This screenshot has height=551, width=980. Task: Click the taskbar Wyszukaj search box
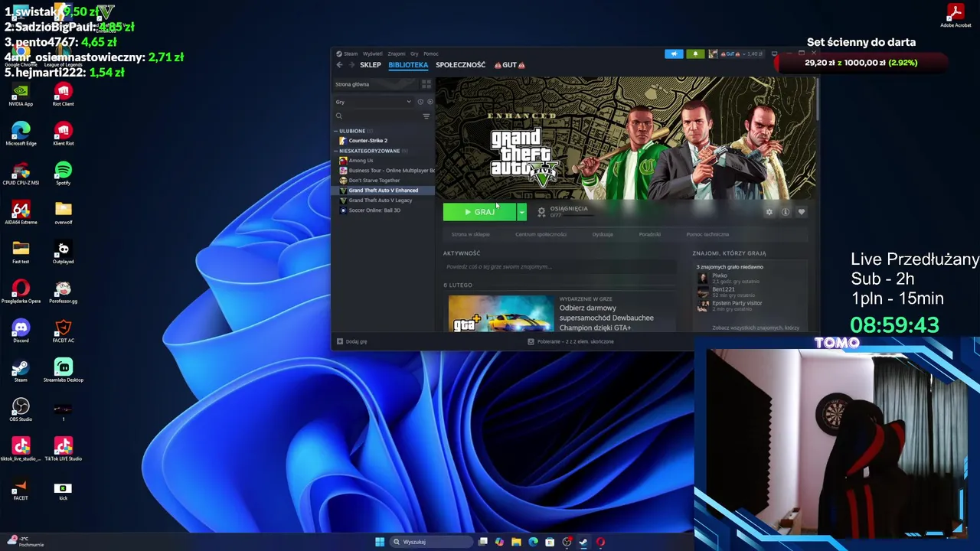click(430, 542)
